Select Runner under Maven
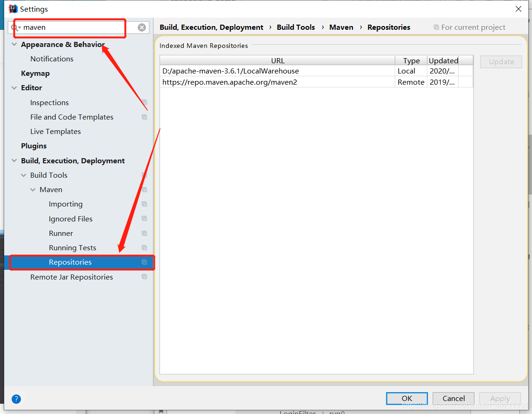Screen dimensions: 532x414 [x=61, y=234]
